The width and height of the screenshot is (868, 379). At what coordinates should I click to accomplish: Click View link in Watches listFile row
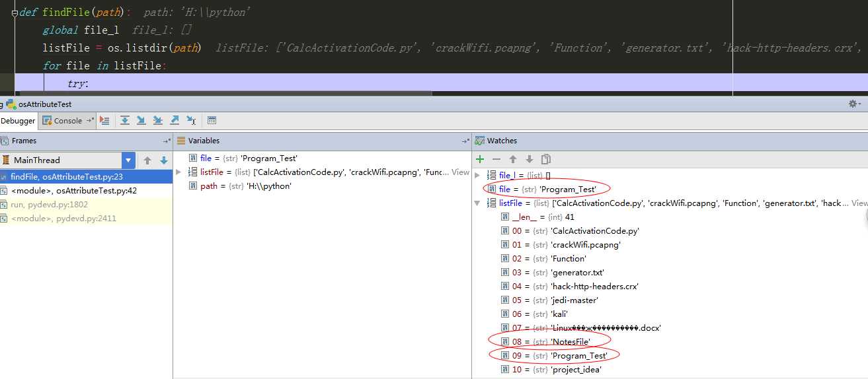tap(859, 203)
